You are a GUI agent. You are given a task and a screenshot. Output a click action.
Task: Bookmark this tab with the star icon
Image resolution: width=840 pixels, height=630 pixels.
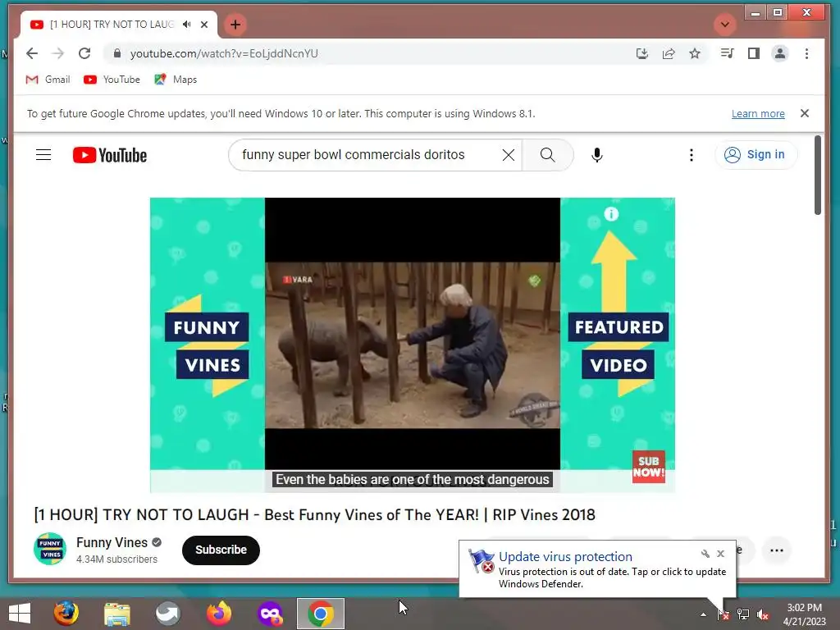pos(695,53)
